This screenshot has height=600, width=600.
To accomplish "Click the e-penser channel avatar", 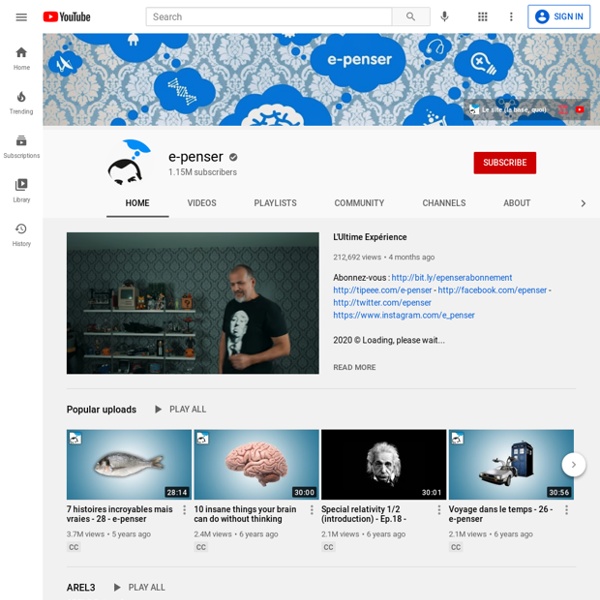I will 129,162.
